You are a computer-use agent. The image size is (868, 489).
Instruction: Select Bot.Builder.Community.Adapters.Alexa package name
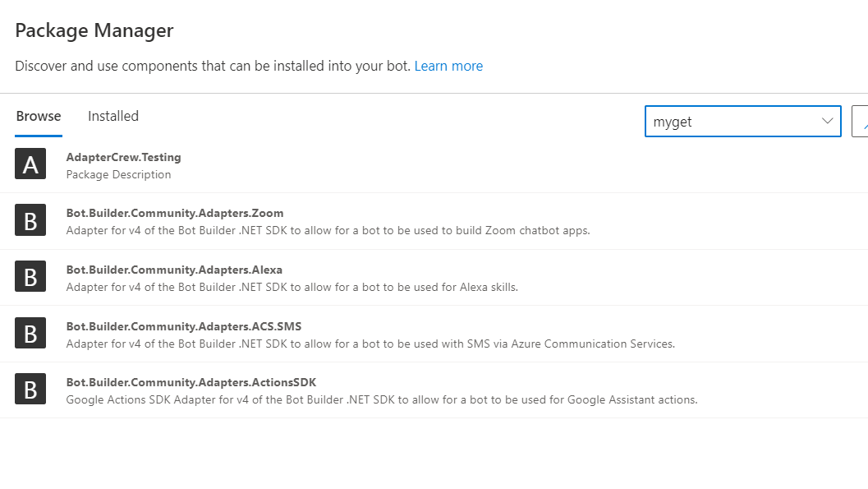point(174,270)
